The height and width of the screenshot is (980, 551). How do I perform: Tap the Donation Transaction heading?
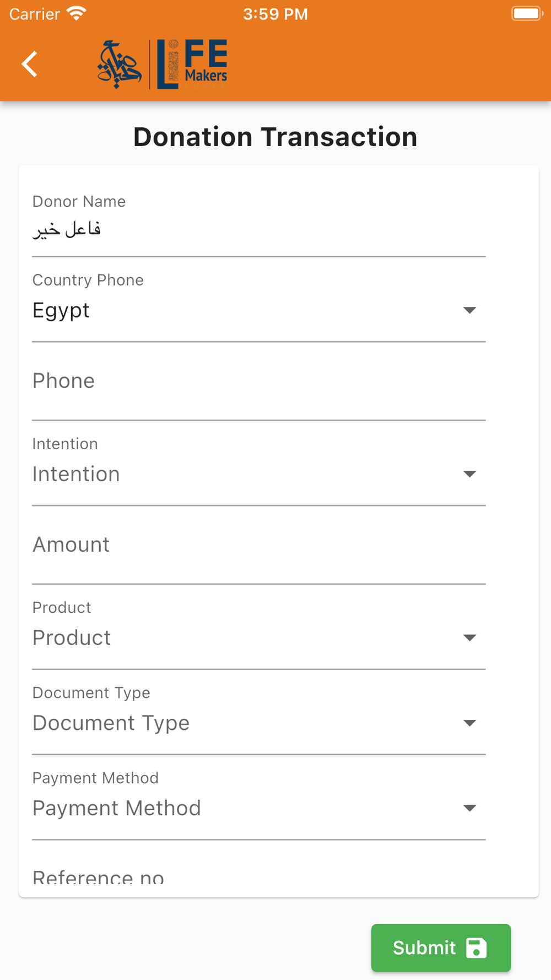tap(275, 137)
